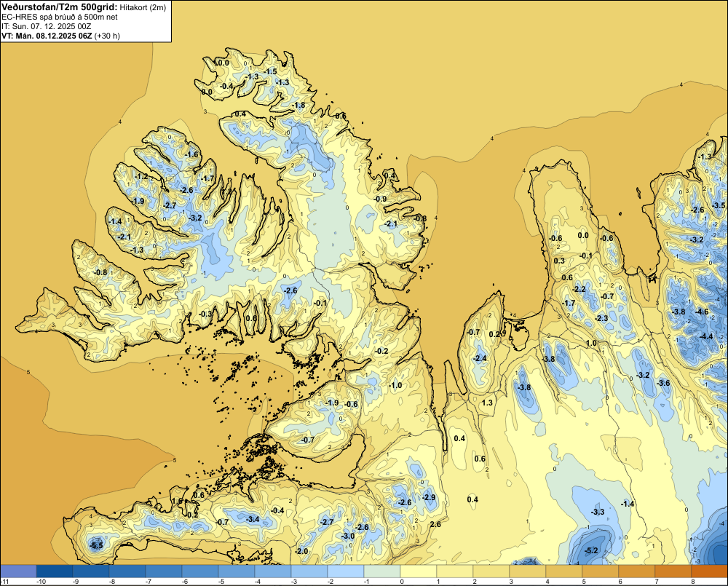The image size is (728, 586).
Task: Click the 'EC-HRES spá brúuð á 500m net' line
Action: click(x=60, y=17)
